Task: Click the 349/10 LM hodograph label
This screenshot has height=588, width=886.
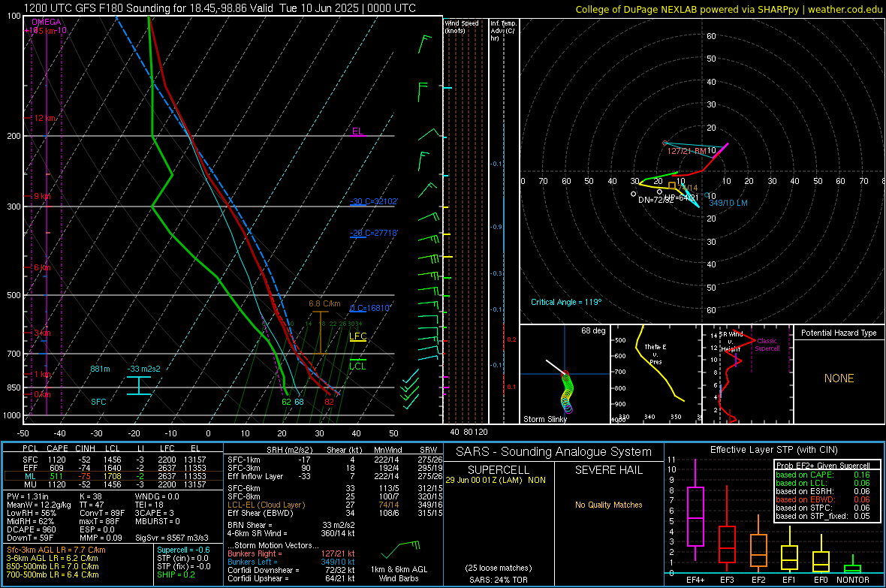Action: tap(728, 203)
